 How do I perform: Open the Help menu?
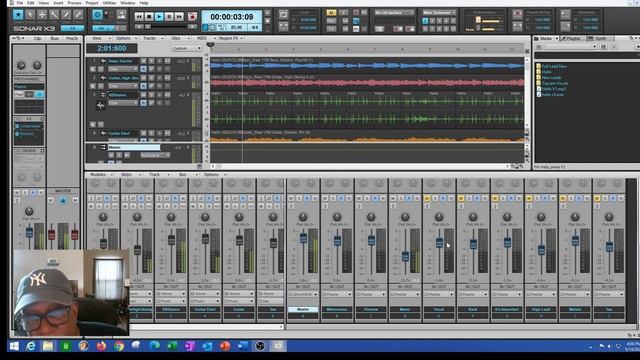(x=144, y=3)
